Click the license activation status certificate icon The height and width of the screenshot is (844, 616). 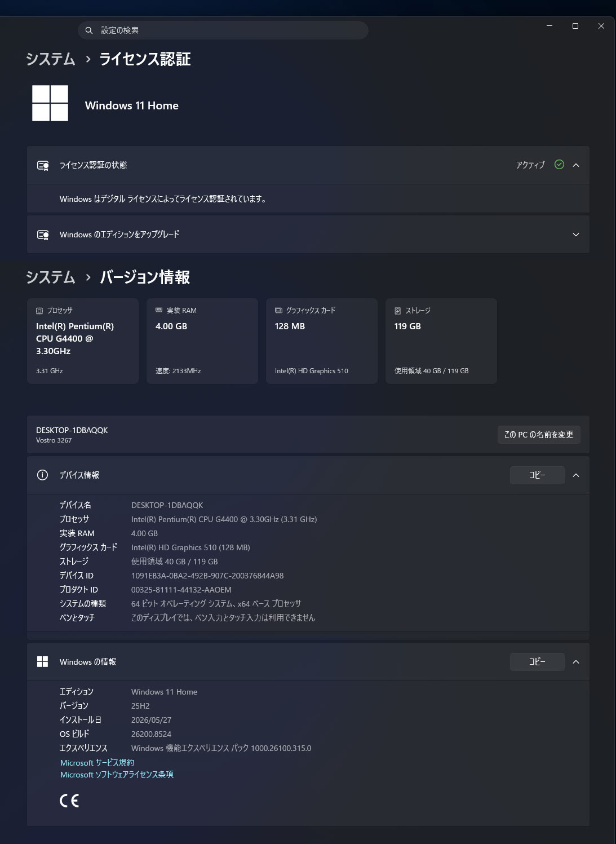(x=43, y=165)
